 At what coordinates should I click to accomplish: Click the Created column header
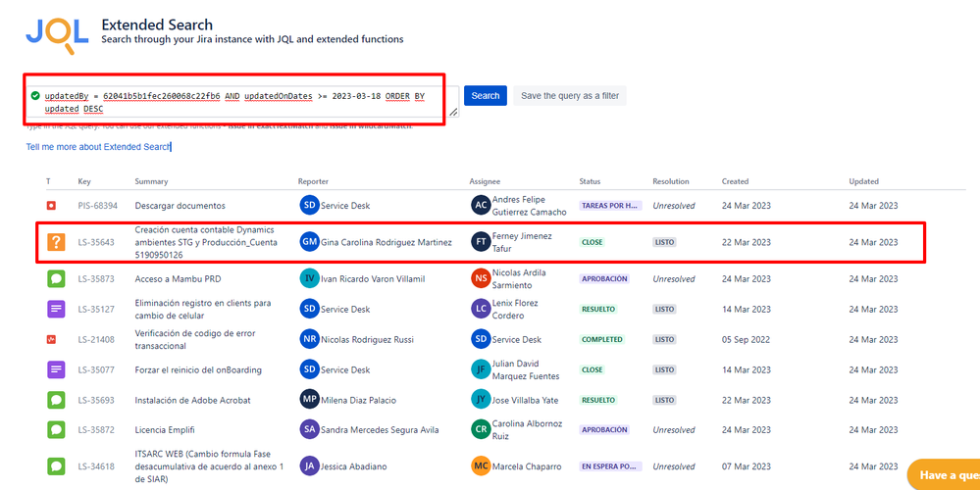(735, 181)
